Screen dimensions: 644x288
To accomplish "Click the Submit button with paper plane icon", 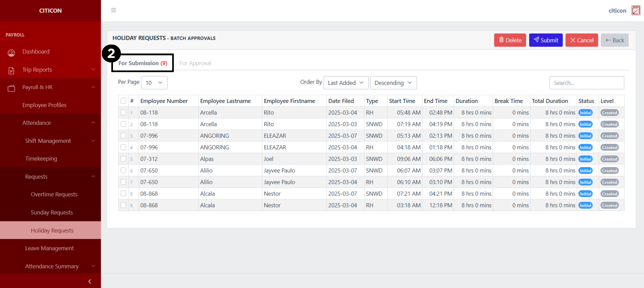I will [546, 40].
